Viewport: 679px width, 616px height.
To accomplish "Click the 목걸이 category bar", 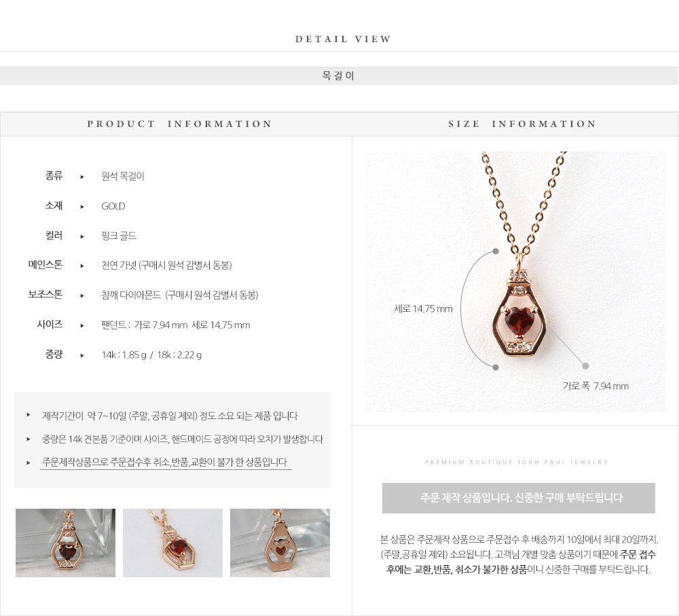I will (x=339, y=76).
